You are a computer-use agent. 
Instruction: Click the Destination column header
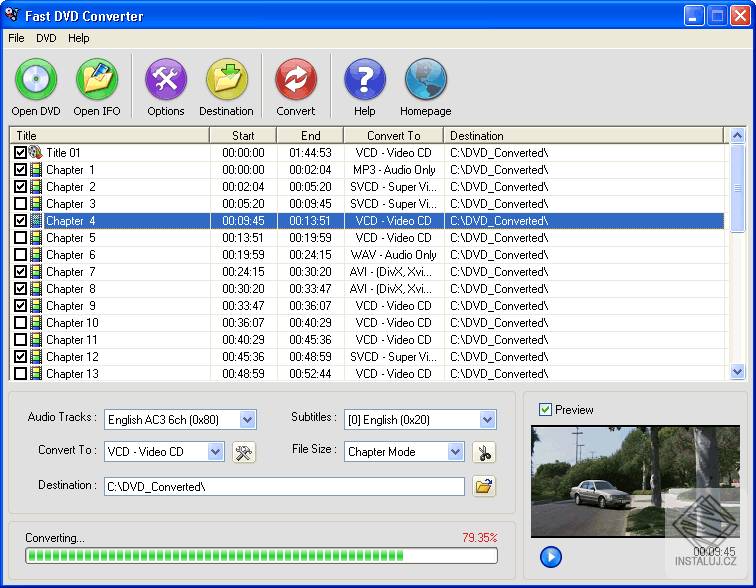[x=583, y=135]
